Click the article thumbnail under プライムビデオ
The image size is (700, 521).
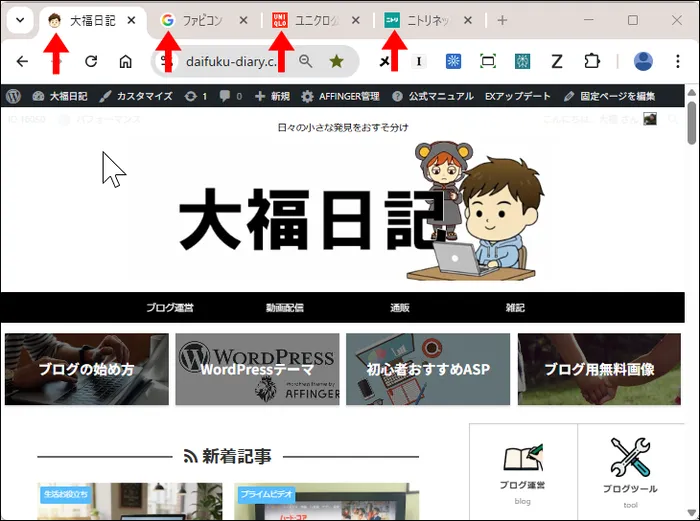pyautogui.click(x=327, y=502)
